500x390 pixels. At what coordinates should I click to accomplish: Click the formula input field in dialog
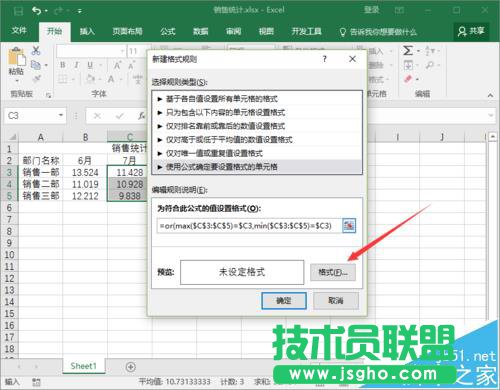(x=249, y=226)
